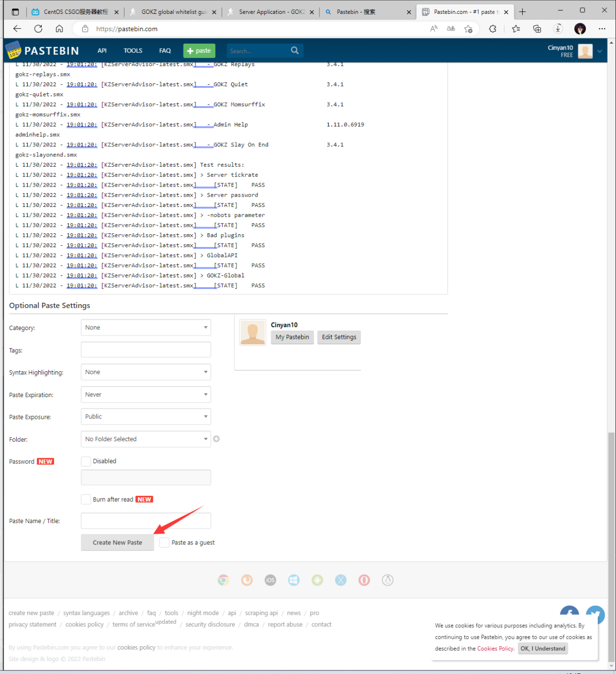The image size is (616, 674).
Task: Click My Pastebin button
Action: pos(292,337)
